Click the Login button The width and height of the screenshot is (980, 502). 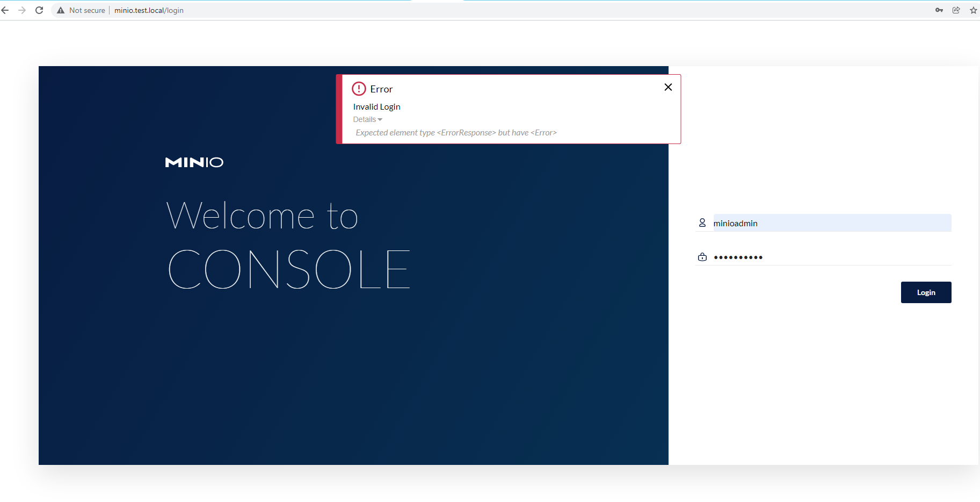pyautogui.click(x=926, y=292)
